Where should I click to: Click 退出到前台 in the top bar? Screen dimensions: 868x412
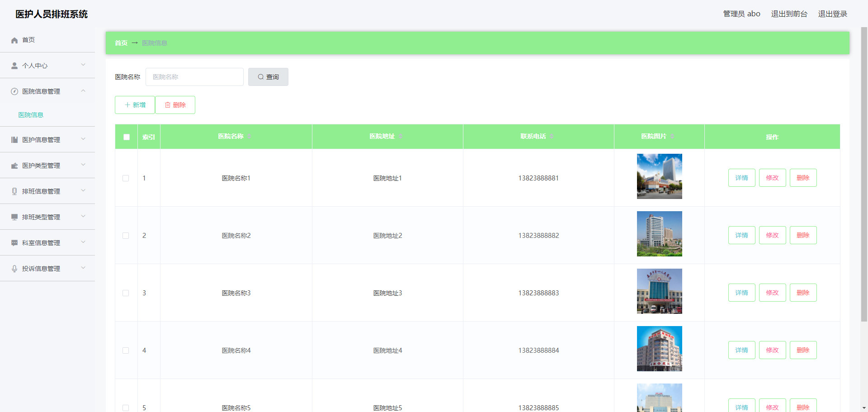pos(789,14)
